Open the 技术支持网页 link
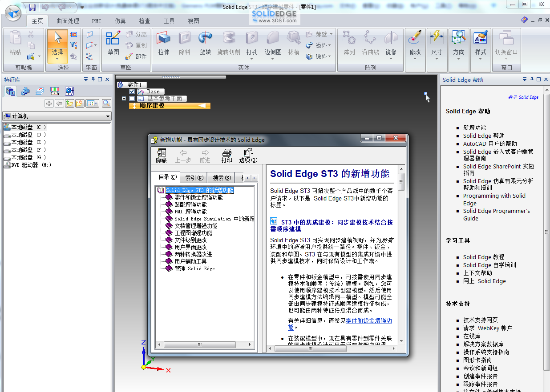The height and width of the screenshot is (392, 550). [480, 320]
